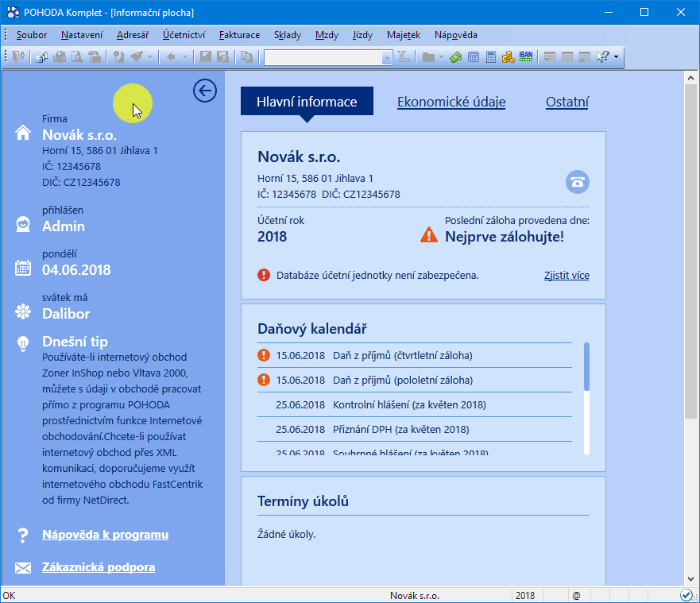This screenshot has width=700, height=603.
Task: Open the Mzdy menu
Action: tap(327, 35)
